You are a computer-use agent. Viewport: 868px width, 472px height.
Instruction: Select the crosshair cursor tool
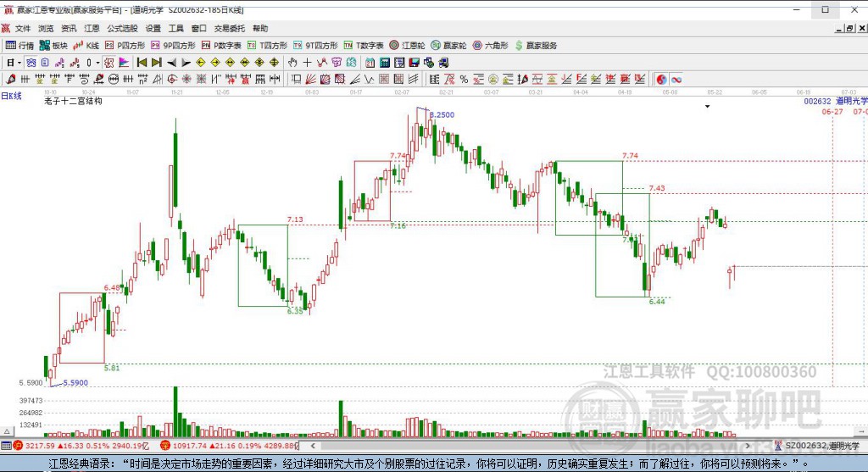307,63
